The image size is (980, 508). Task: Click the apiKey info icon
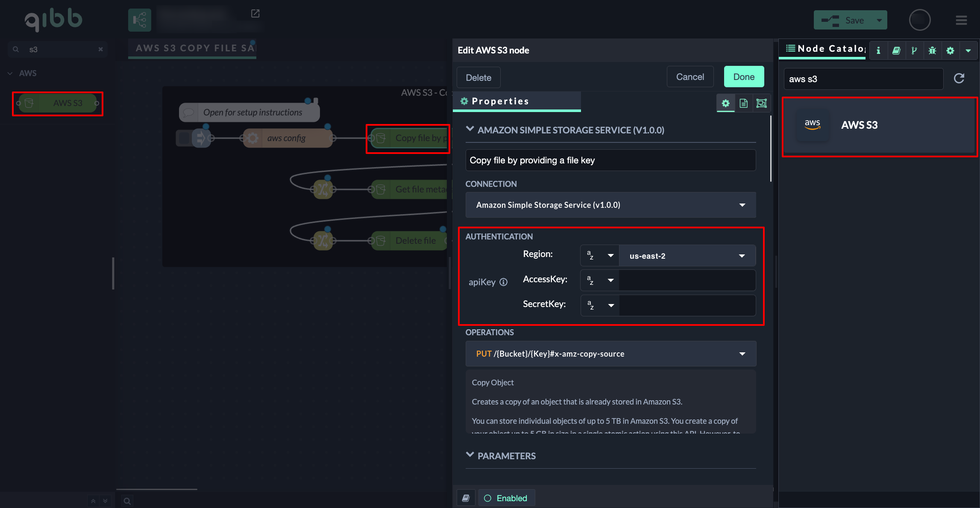coord(504,282)
